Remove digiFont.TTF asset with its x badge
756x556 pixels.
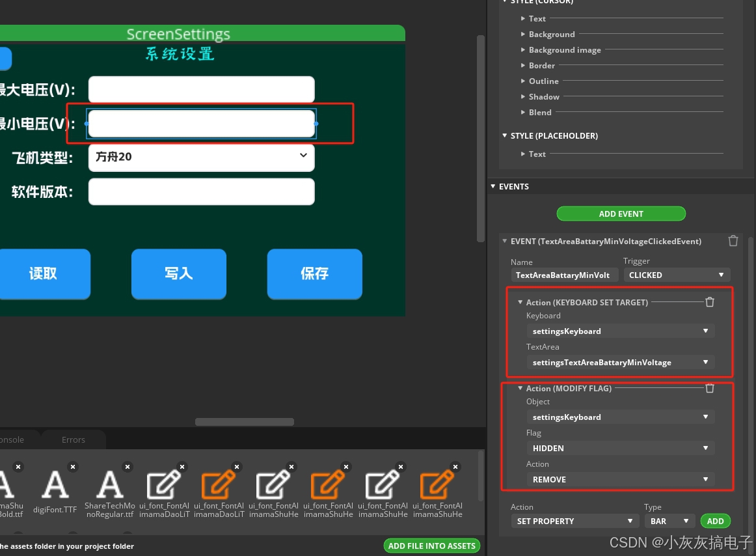(x=73, y=467)
